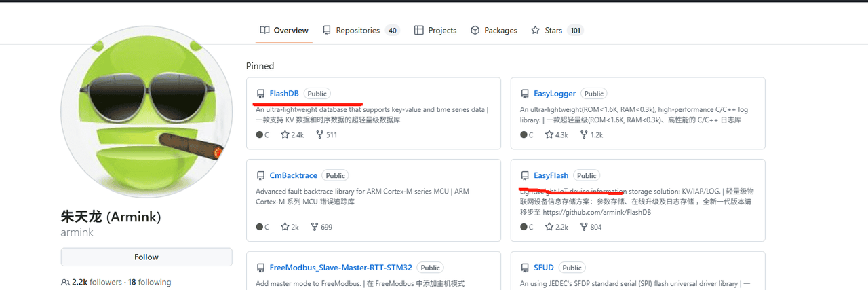Image resolution: width=868 pixels, height=290 pixels.
Task: Click the fork icon on EasyLogger card
Action: [583, 134]
